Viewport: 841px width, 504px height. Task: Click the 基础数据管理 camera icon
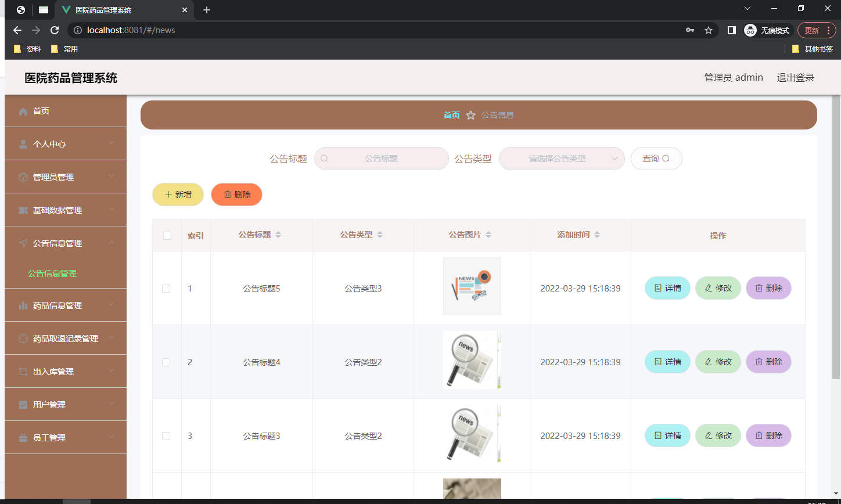(x=23, y=210)
